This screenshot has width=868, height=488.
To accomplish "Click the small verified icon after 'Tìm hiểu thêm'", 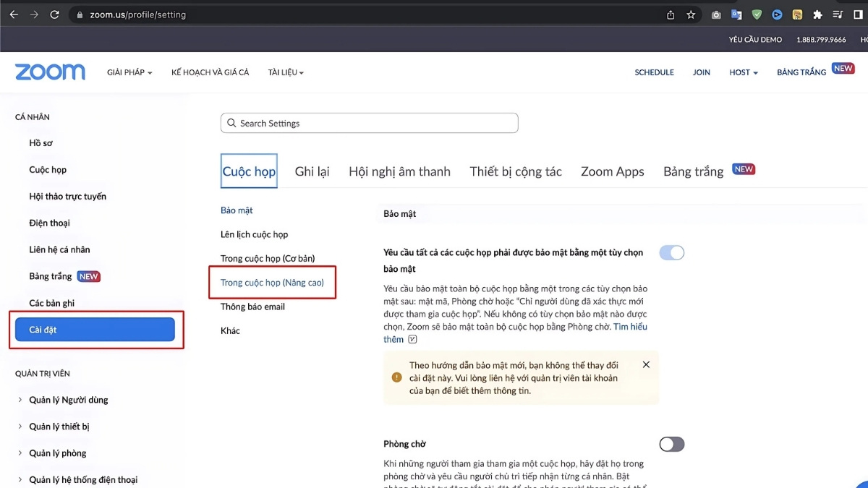I will (412, 339).
